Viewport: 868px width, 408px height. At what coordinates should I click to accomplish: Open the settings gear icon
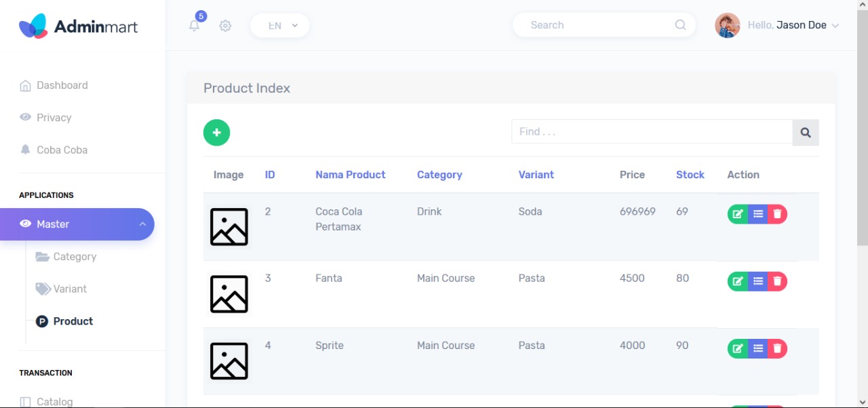pyautogui.click(x=225, y=26)
